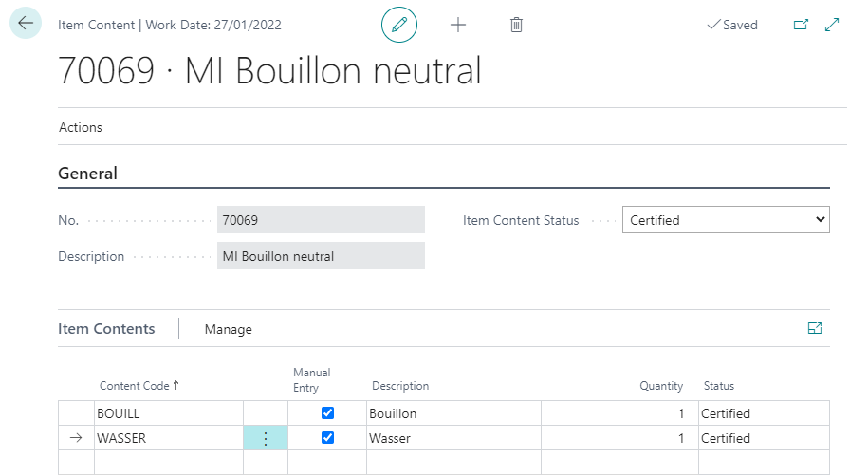
Task: Click the back arrow button
Action: pyautogui.click(x=26, y=24)
